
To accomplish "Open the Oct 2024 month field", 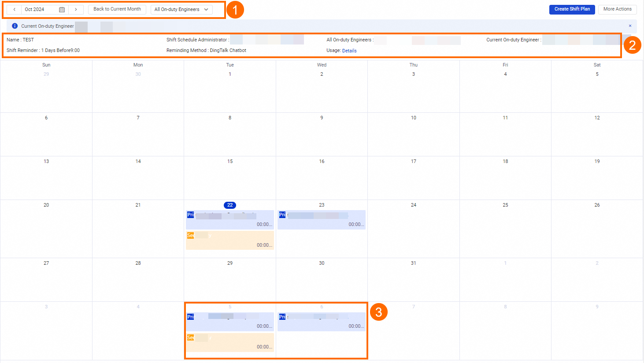I will tap(45, 9).
